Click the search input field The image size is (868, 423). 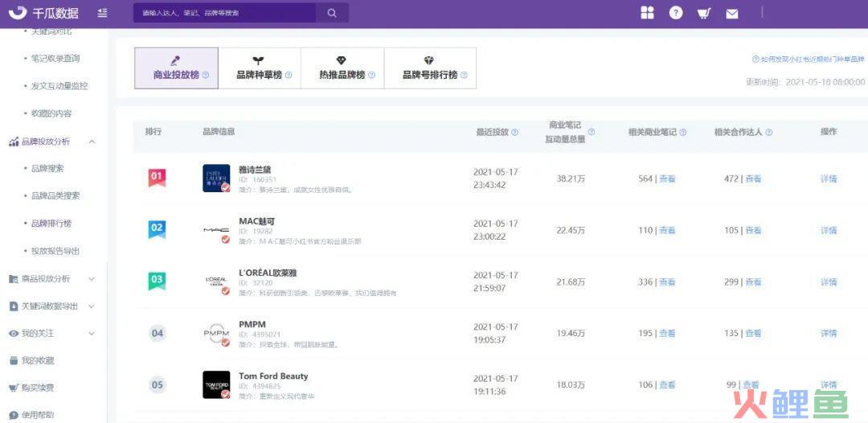(225, 13)
